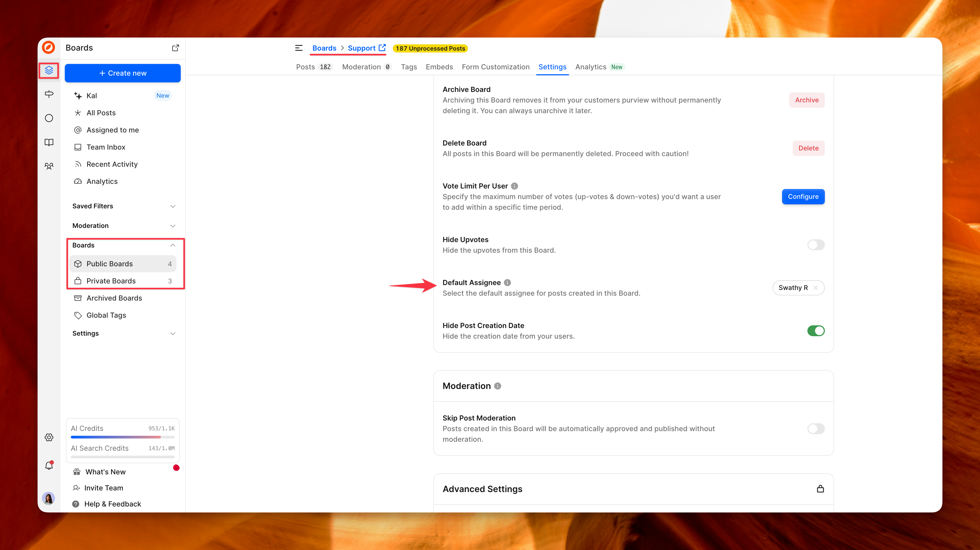Click AI Credits progress bar
980x550 pixels.
[122, 437]
